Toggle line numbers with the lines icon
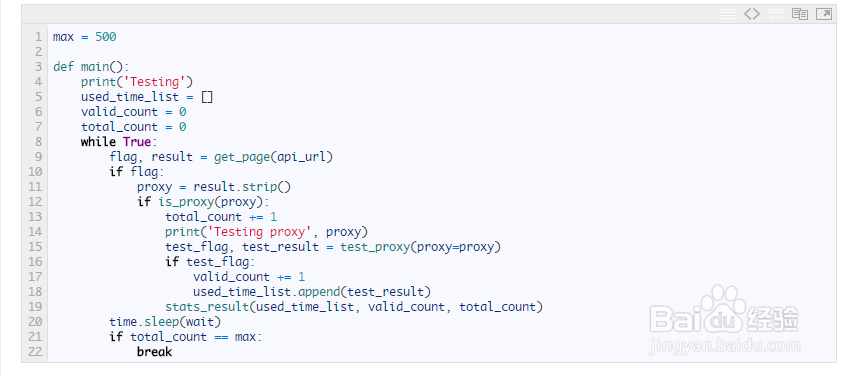Screen dimensions: 847x375 (x=728, y=14)
